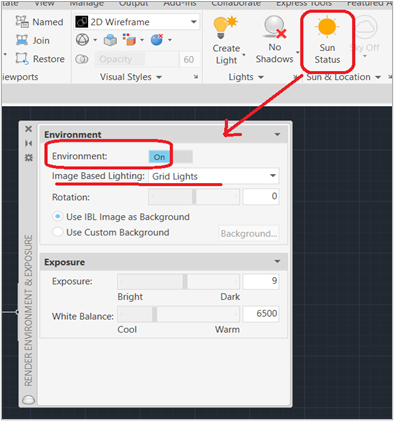This screenshot has height=421, width=394.
Task: Open the Express Tools ribbon tab
Action: (x=304, y=3)
